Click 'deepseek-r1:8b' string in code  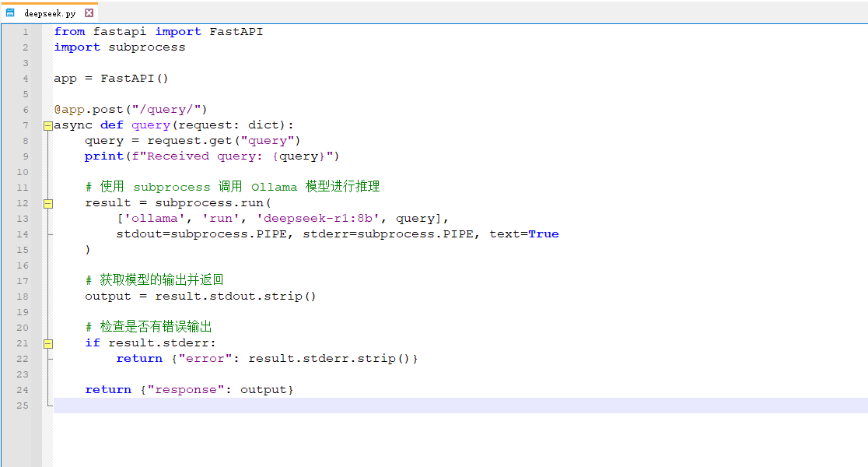[318, 218]
